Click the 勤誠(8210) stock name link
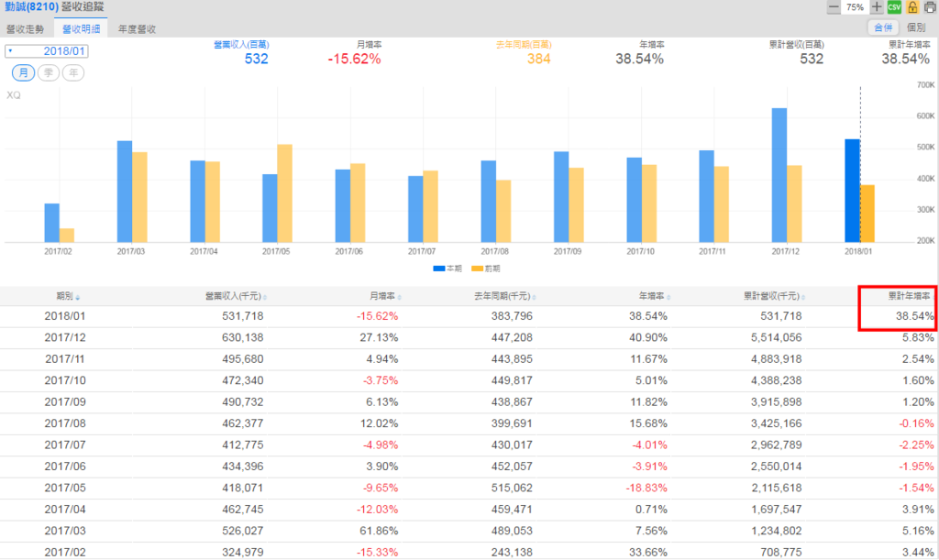 point(32,7)
